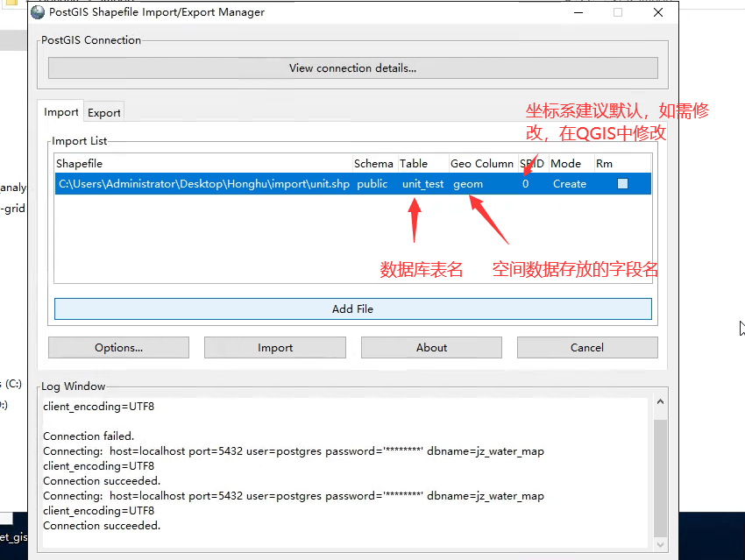Click the public schema cell
This screenshot has height=560, width=745.
click(x=372, y=184)
